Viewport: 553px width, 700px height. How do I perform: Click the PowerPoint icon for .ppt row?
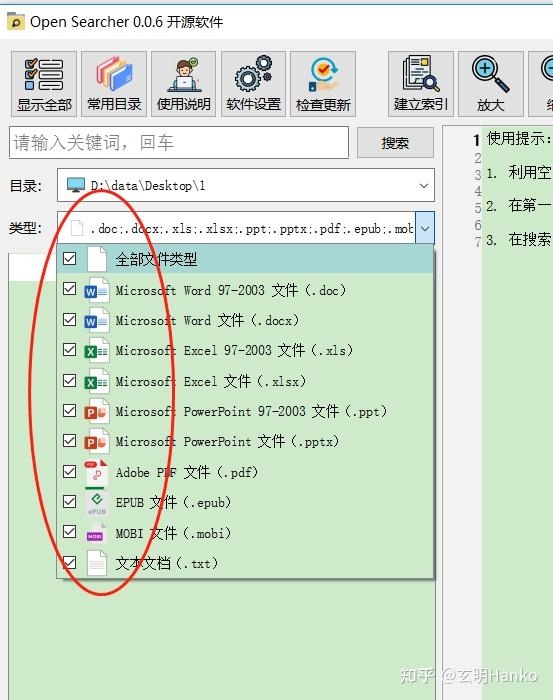click(x=96, y=411)
